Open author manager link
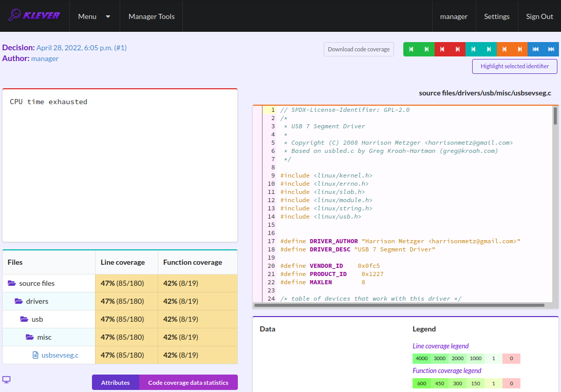 click(x=45, y=58)
